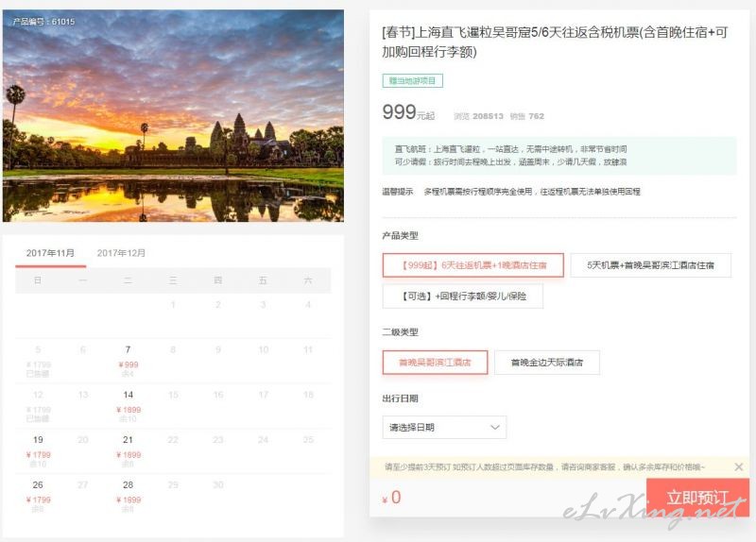This screenshot has width=756, height=542.
Task: Pick November 19 priced ¥1799
Action: (38, 450)
